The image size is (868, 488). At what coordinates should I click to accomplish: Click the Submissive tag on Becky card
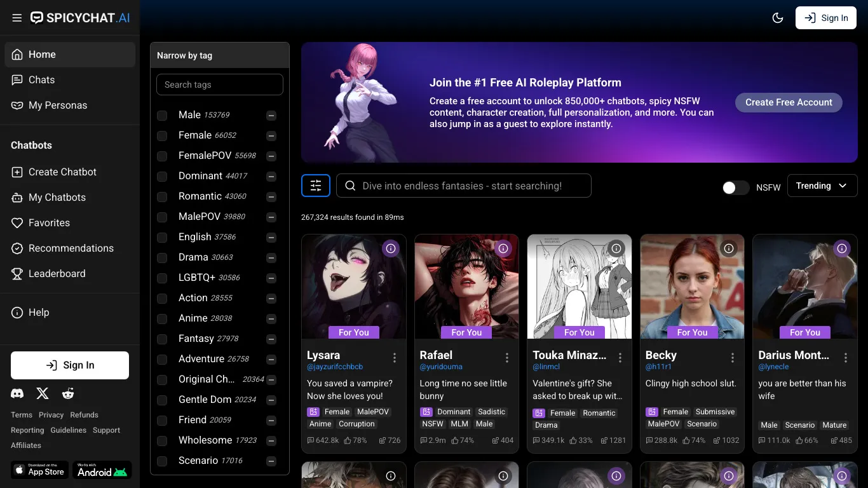(715, 412)
